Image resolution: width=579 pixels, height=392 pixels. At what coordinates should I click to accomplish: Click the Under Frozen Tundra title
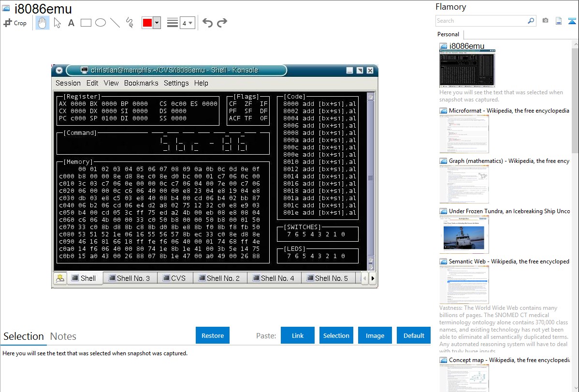tap(509, 211)
